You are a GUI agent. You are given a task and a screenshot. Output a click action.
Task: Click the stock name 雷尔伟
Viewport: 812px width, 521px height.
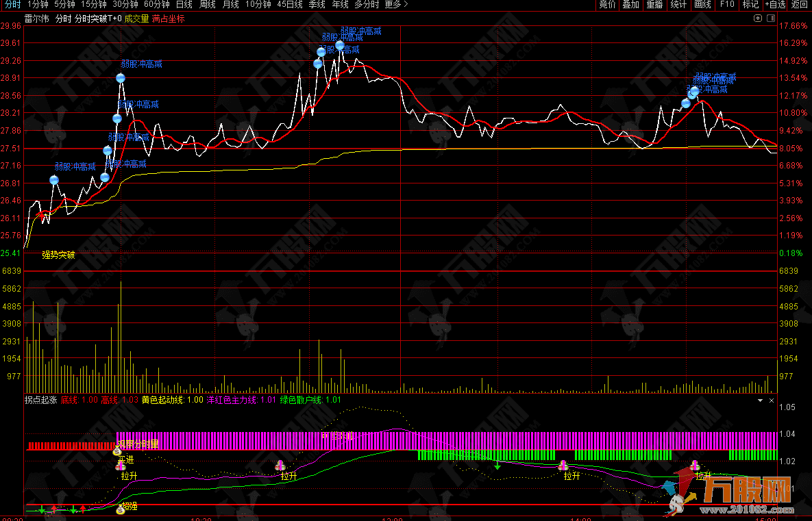pos(37,18)
